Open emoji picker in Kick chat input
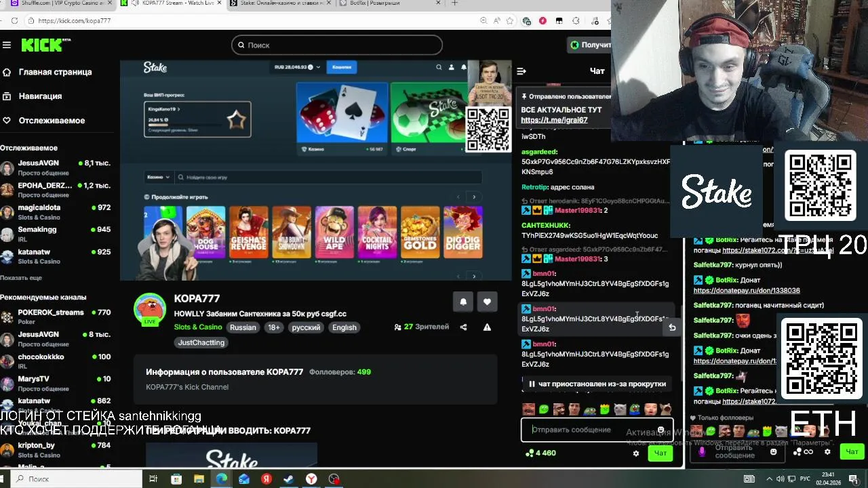The width and height of the screenshot is (868, 488). point(661,430)
